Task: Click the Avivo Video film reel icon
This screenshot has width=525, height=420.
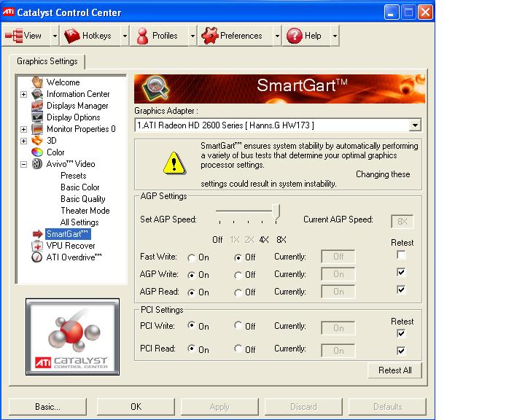Action: (x=37, y=164)
